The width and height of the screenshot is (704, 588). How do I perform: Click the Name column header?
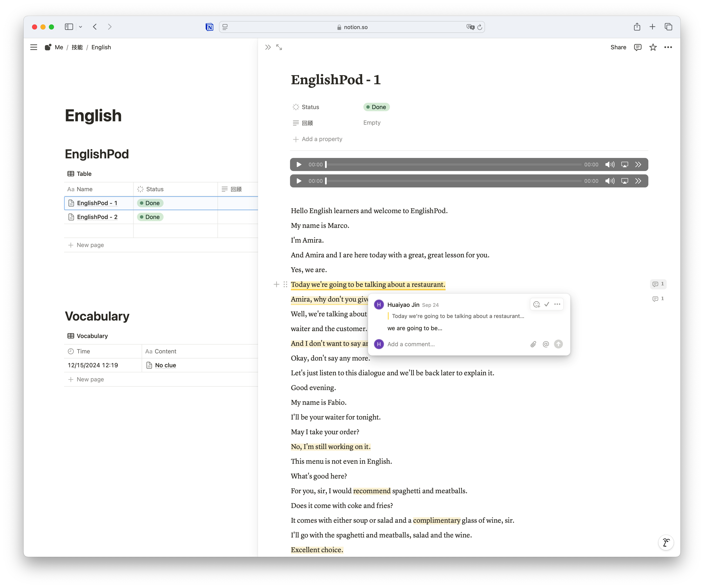[x=99, y=189]
